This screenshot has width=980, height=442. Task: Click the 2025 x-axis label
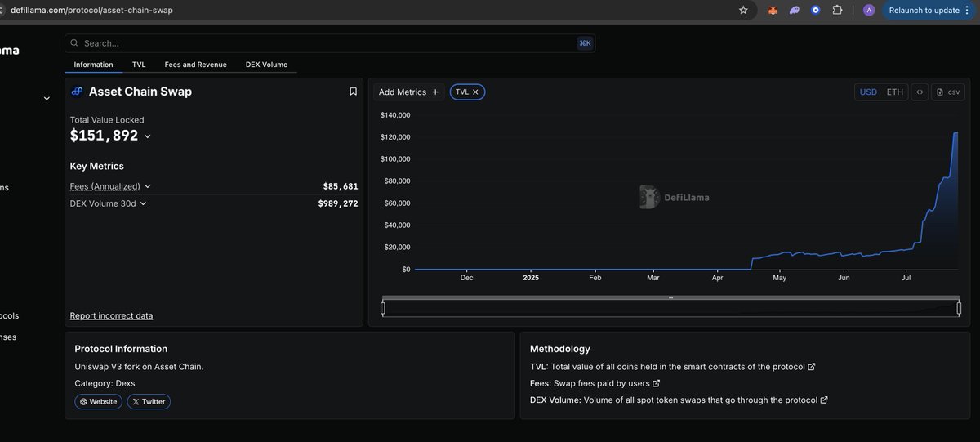coord(531,278)
